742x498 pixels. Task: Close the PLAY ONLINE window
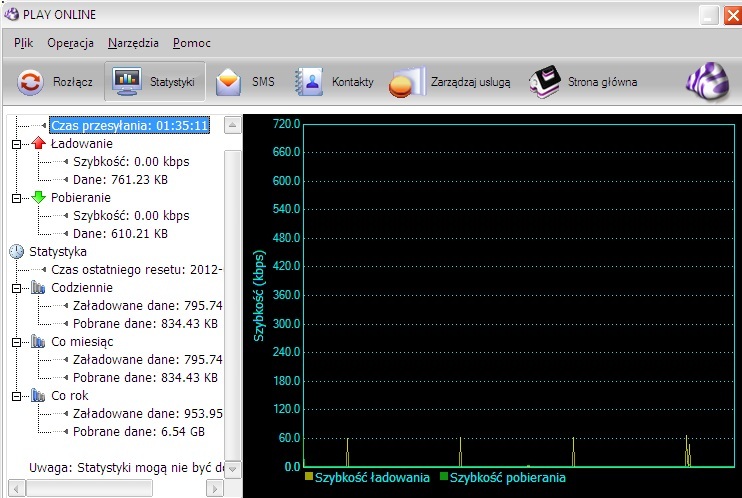pos(733,16)
